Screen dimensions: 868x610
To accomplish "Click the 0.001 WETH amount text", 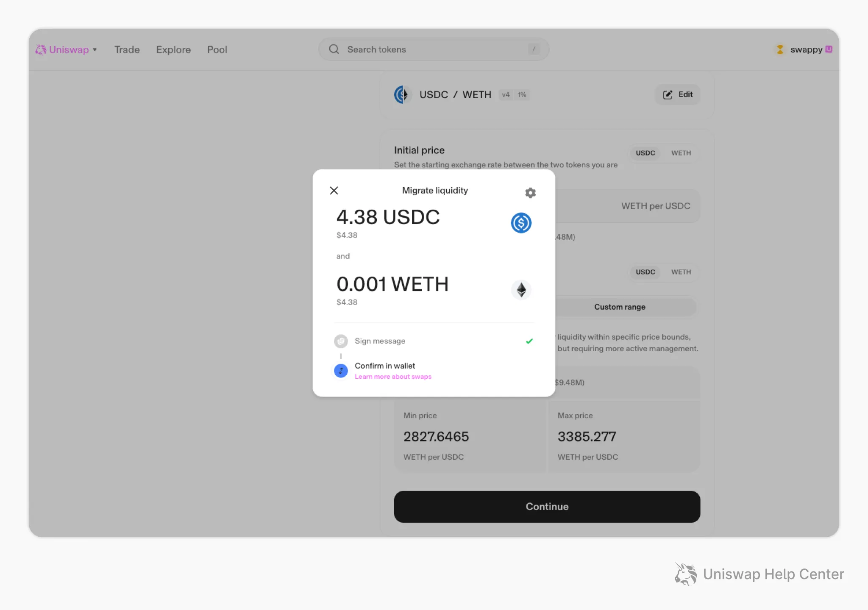I will click(392, 284).
